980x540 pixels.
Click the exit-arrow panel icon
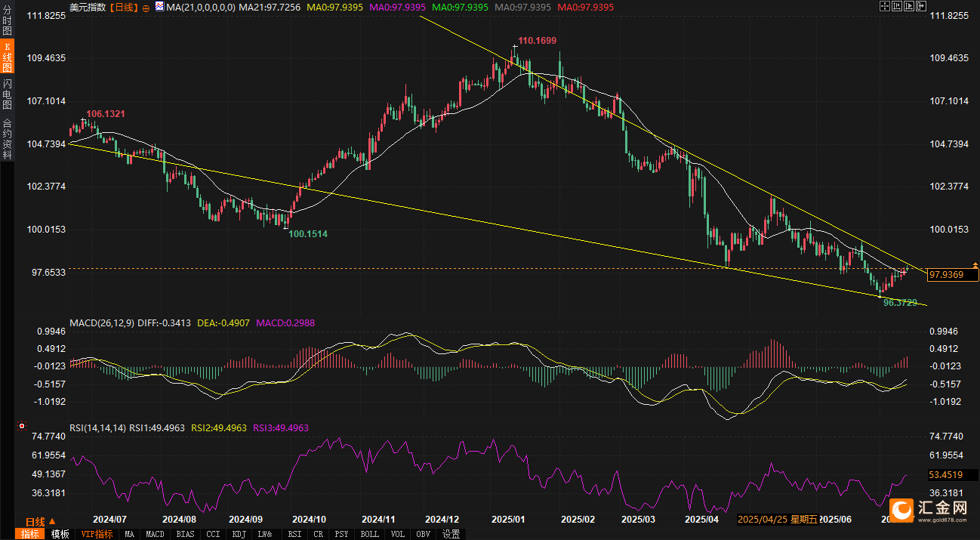[921, 6]
